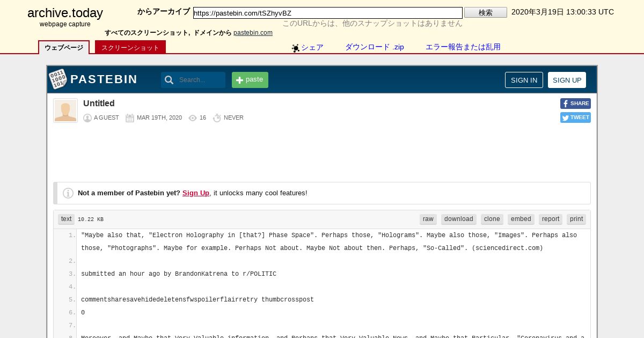Switch to the スクリーンショット tab
Viewport: 644px width, 338px height.
pos(130,47)
